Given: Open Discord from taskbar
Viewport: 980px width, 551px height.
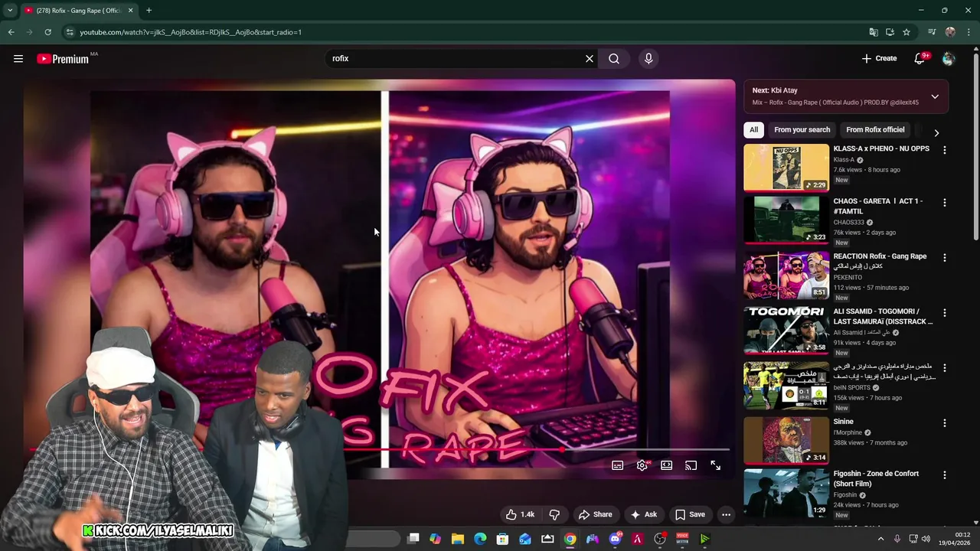Looking at the screenshot, I should pos(615,539).
